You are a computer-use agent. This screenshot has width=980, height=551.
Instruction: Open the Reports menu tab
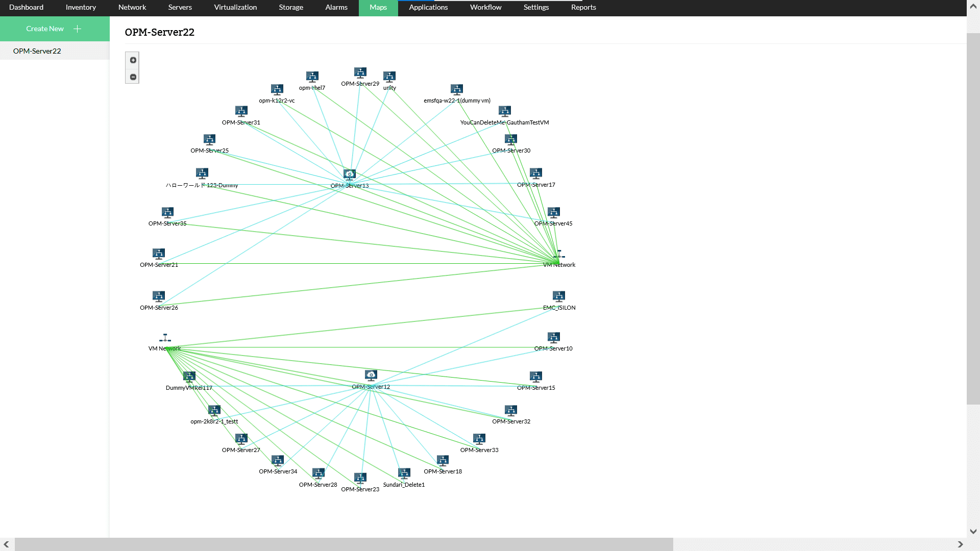click(x=583, y=8)
